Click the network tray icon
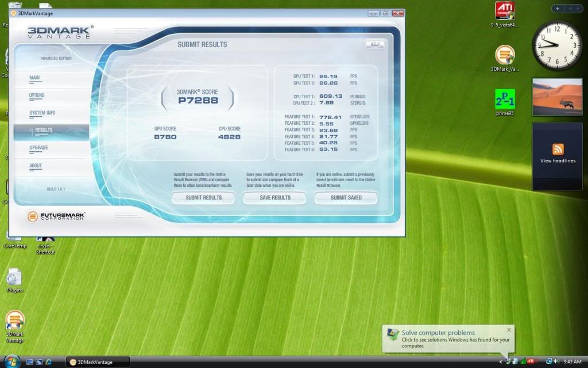The image size is (588, 368). coord(549,361)
